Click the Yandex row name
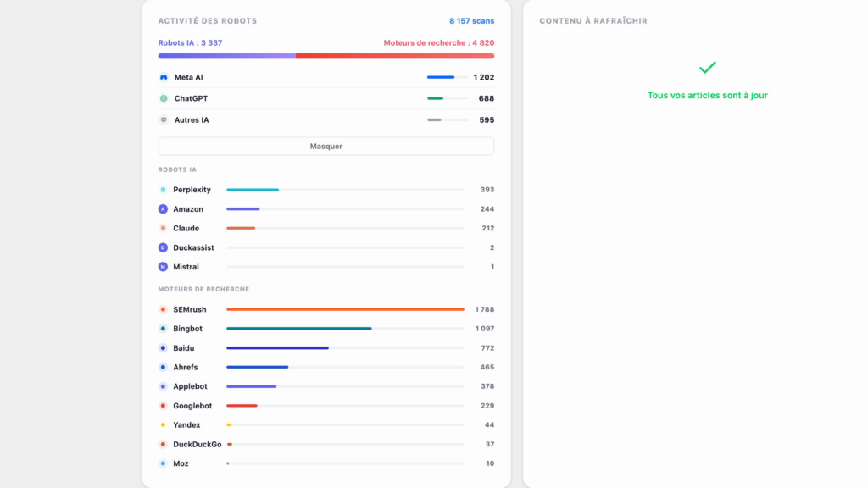The width and height of the screenshot is (868, 488). [x=186, y=425]
